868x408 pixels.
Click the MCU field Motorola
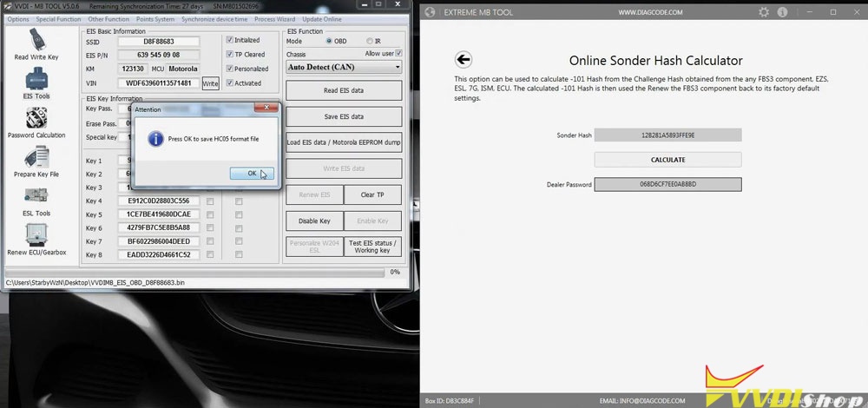pos(182,69)
